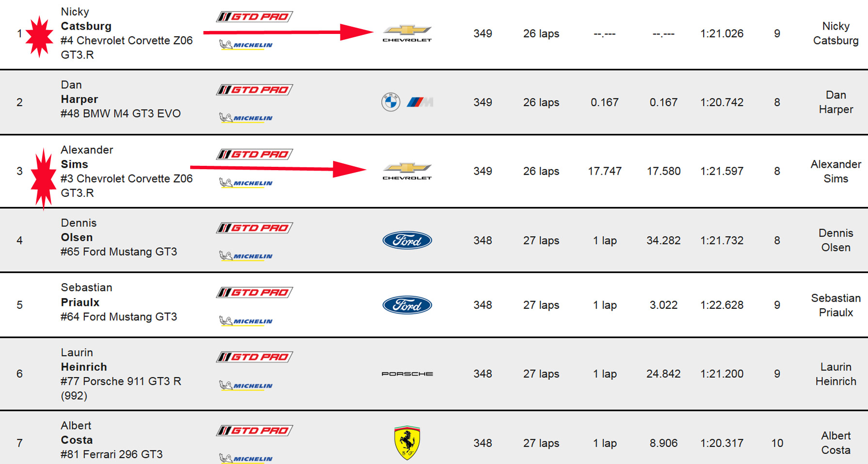Click the Chevrolet logo in Sims's row
The image size is (868, 464).
point(407,171)
